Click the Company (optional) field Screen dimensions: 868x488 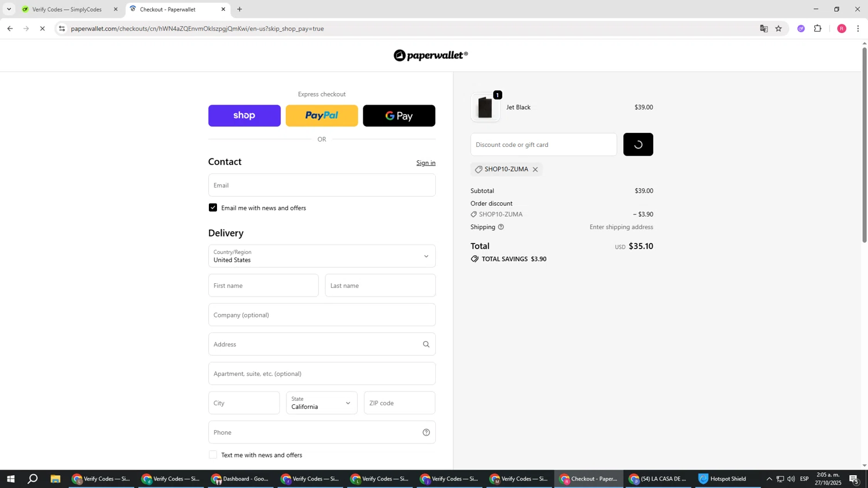coord(322,315)
